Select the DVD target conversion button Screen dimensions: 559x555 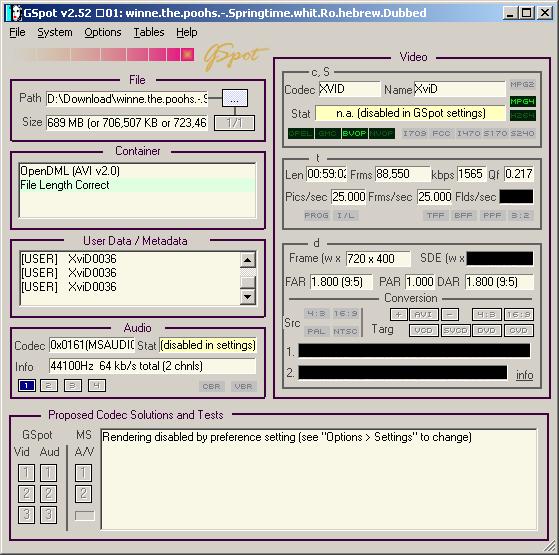pyautogui.click(x=487, y=330)
